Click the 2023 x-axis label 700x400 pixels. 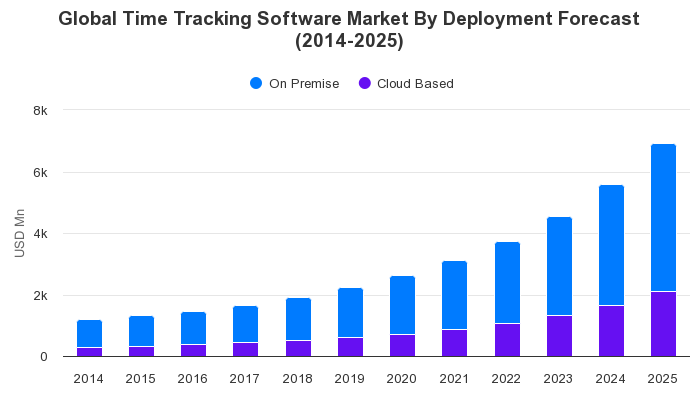(558, 379)
